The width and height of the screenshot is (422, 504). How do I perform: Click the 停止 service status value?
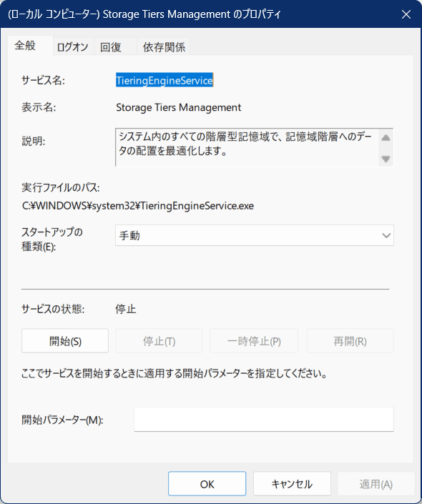coord(125,310)
